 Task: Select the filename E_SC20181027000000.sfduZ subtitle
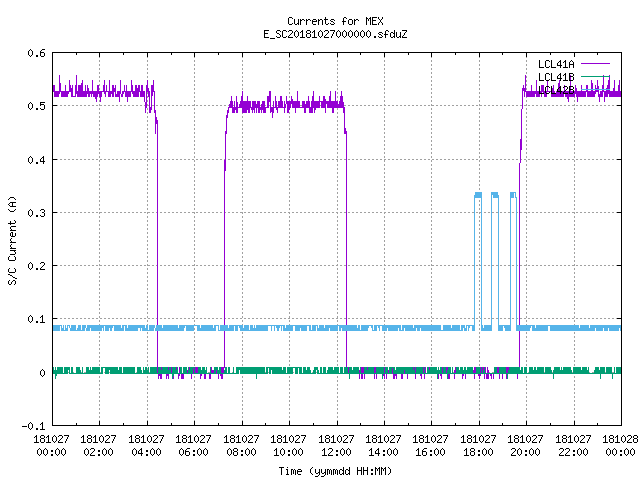pos(335,34)
